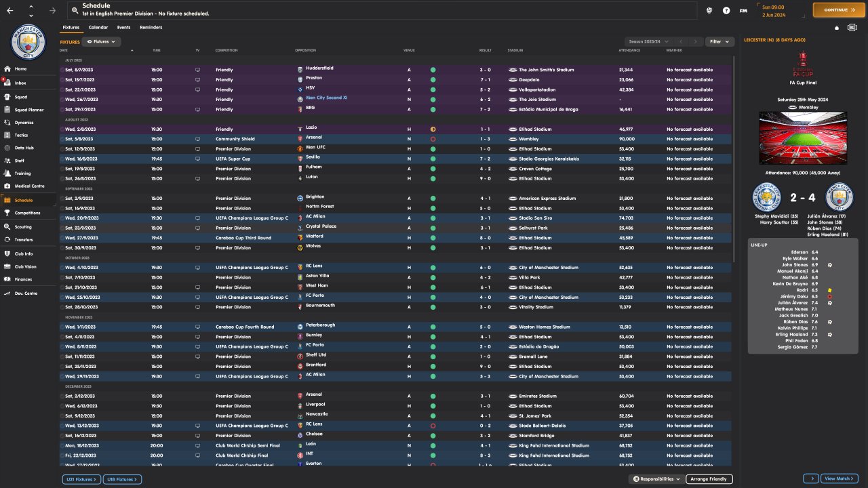
Task: Open the Tactics section
Action: [28, 135]
